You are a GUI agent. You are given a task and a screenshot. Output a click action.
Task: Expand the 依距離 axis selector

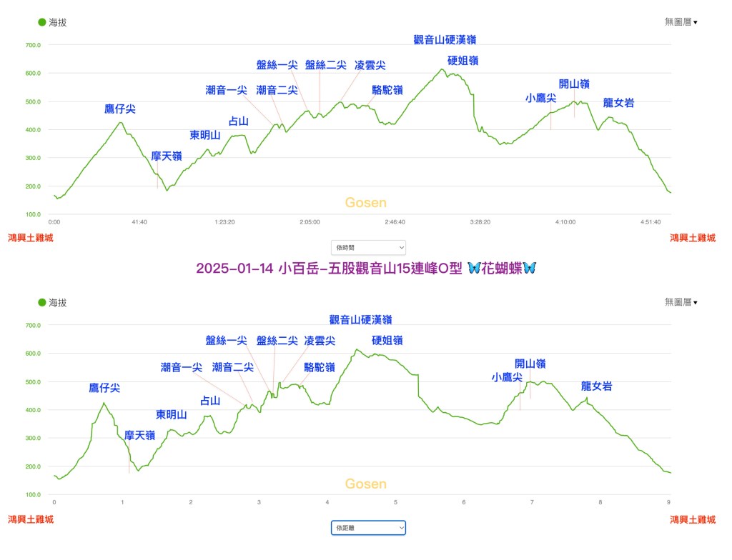[368, 528]
